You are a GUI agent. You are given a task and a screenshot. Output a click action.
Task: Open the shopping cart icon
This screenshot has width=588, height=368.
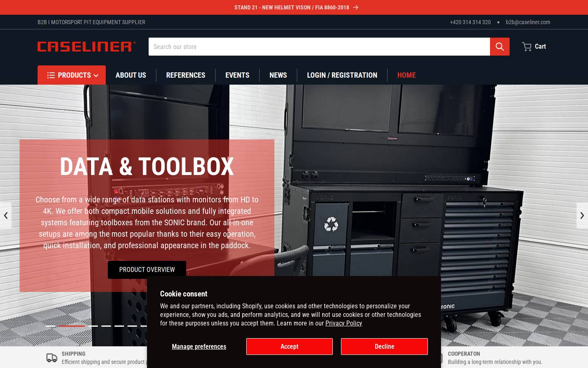click(526, 47)
